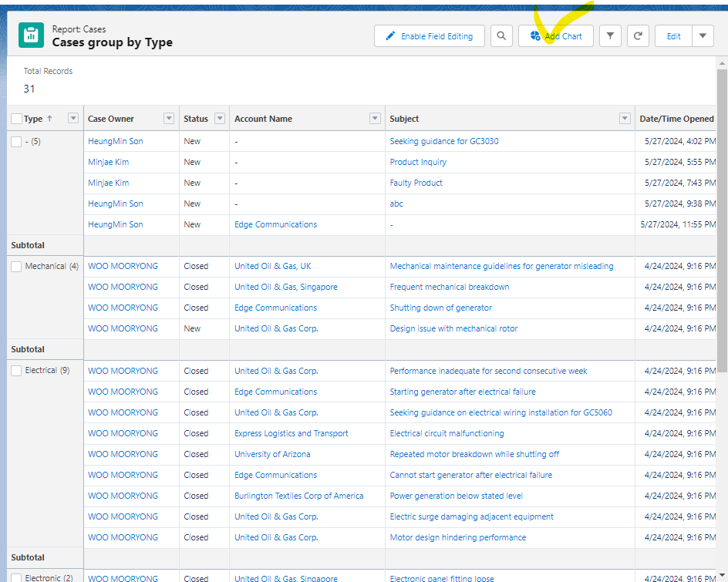
Task: Open owner HeungMin Son on GC3030 row
Action: click(x=115, y=141)
